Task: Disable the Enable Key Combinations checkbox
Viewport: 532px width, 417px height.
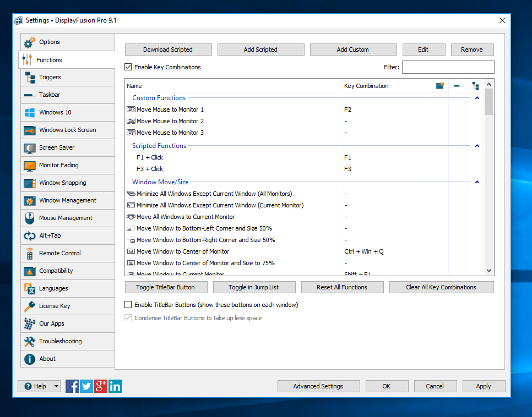Action: click(x=128, y=67)
